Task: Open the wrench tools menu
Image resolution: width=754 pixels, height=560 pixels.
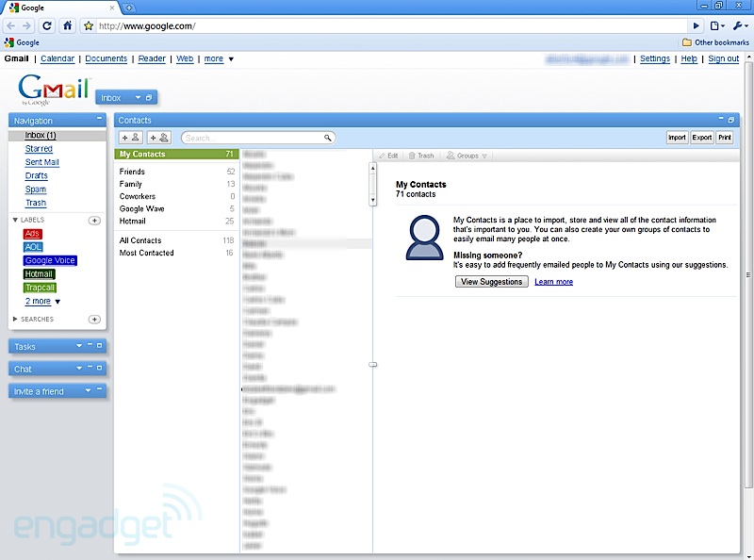Action: pyautogui.click(x=740, y=26)
